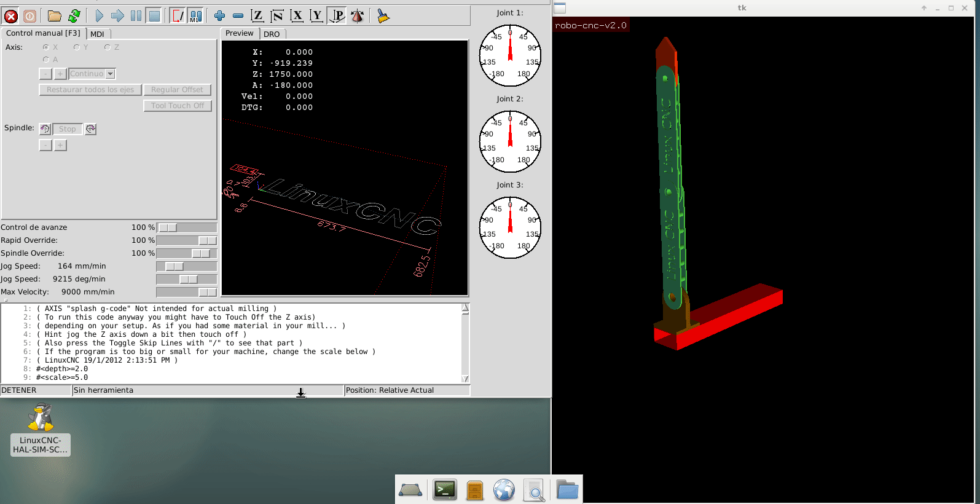Stop program execution

tap(154, 16)
